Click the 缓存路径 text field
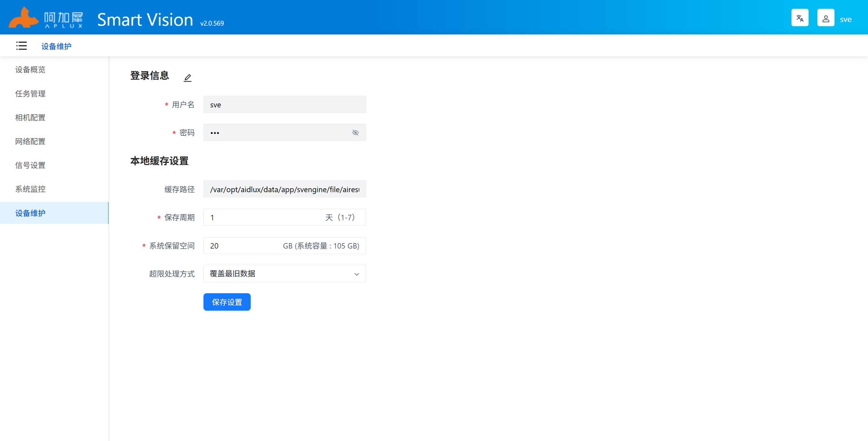This screenshot has height=441, width=868. coord(285,189)
